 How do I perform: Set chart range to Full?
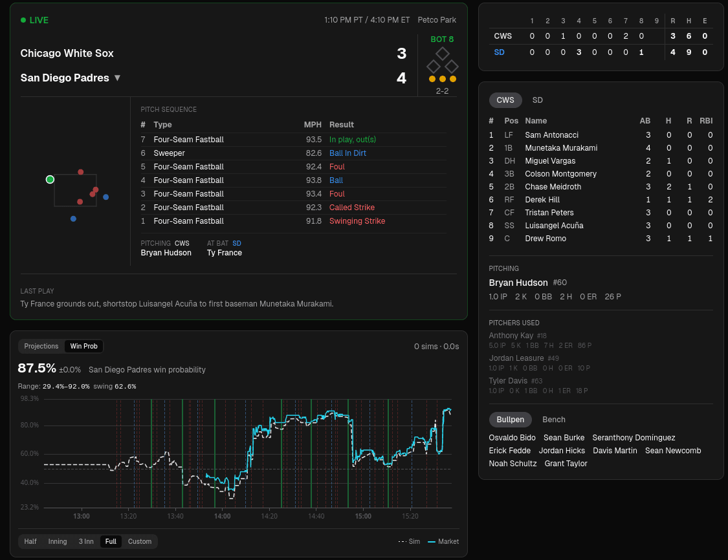[111, 541]
